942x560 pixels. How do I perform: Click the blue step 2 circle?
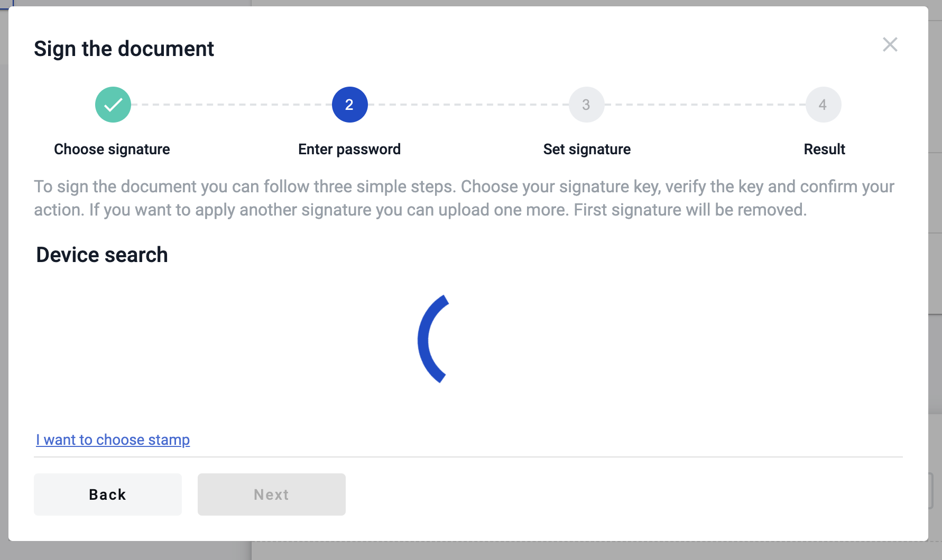349,105
